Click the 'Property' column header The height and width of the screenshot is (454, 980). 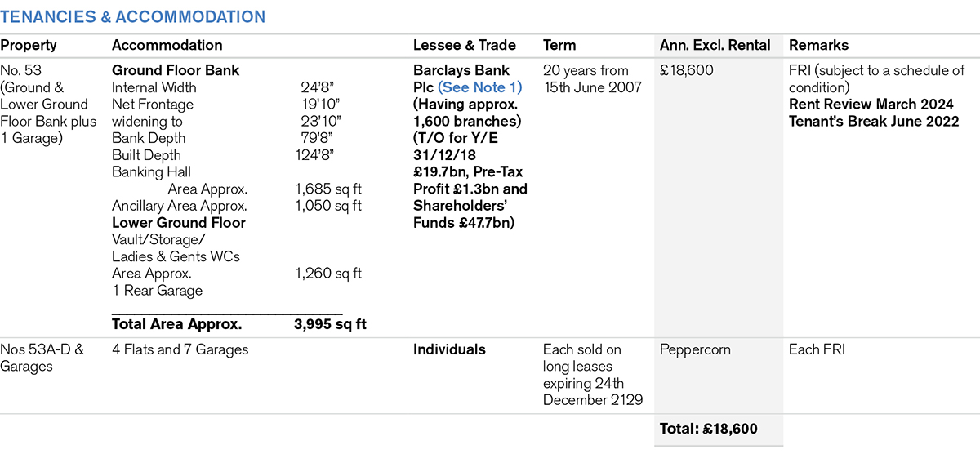(29, 46)
